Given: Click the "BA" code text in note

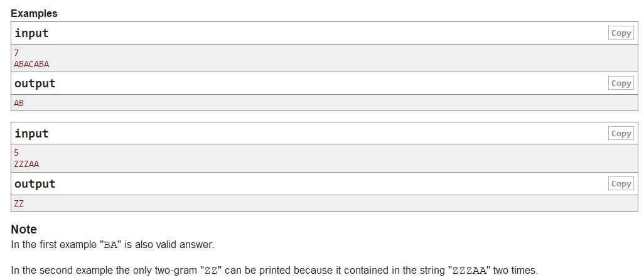Looking at the screenshot, I should click(110, 245).
